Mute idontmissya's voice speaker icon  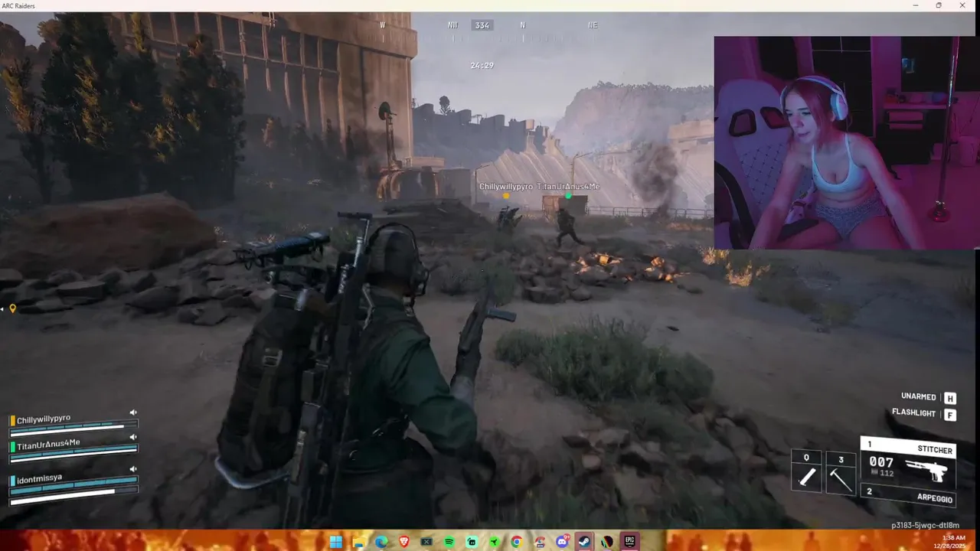pos(133,469)
